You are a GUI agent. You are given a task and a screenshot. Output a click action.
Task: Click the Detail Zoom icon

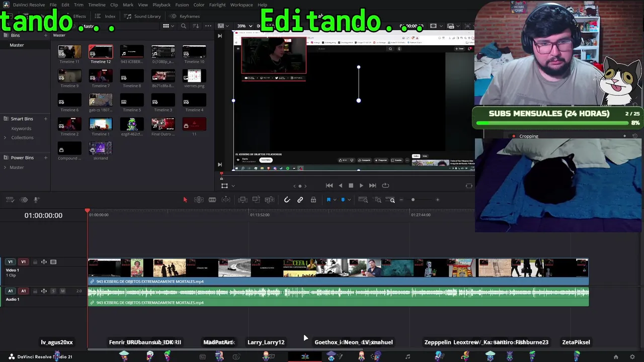(378, 200)
